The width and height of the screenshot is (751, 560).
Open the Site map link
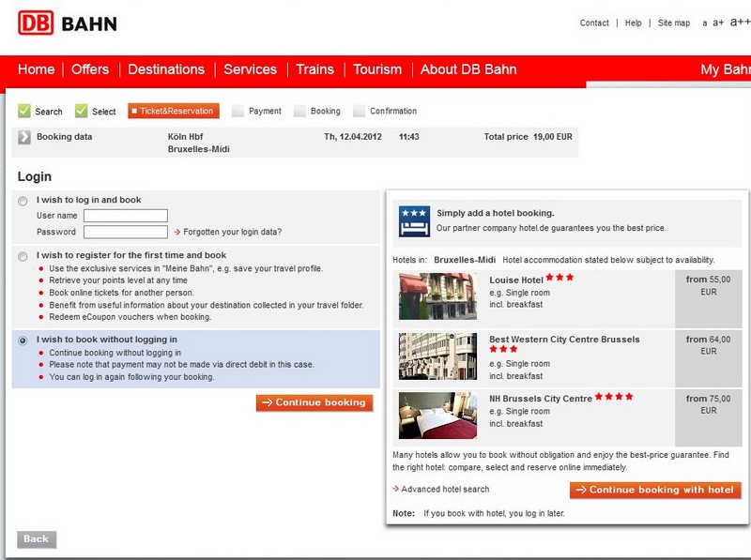point(674,23)
